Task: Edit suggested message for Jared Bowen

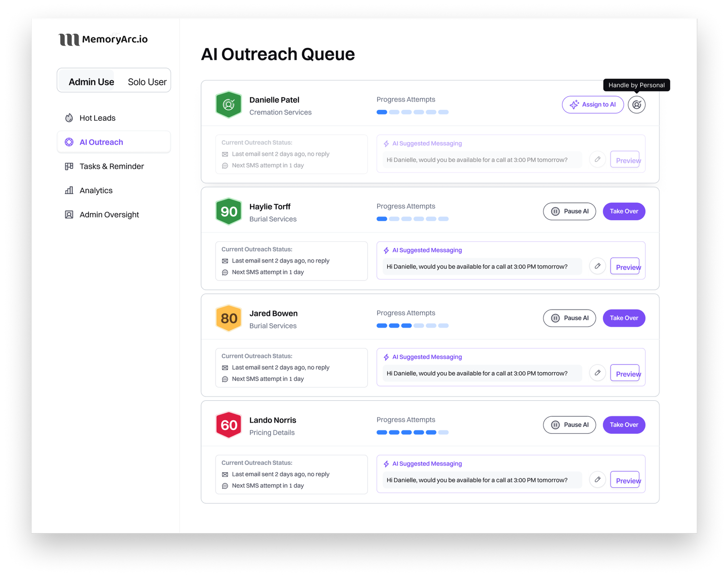Action: tap(597, 373)
